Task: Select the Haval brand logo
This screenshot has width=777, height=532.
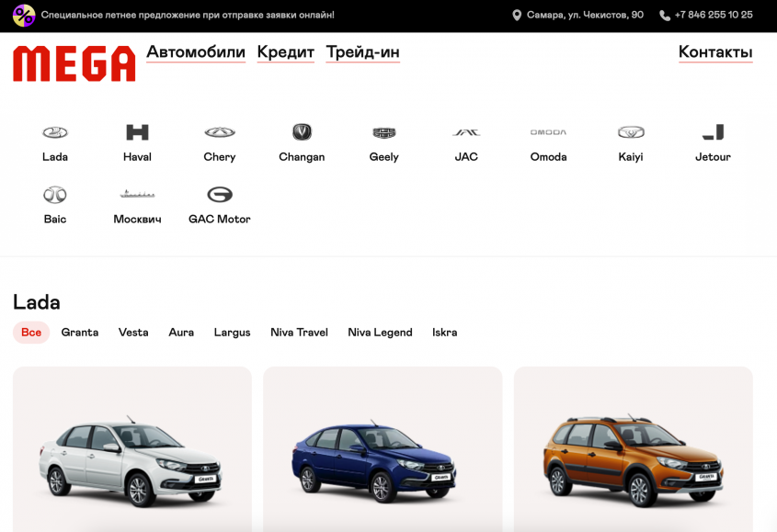Action: point(137,132)
